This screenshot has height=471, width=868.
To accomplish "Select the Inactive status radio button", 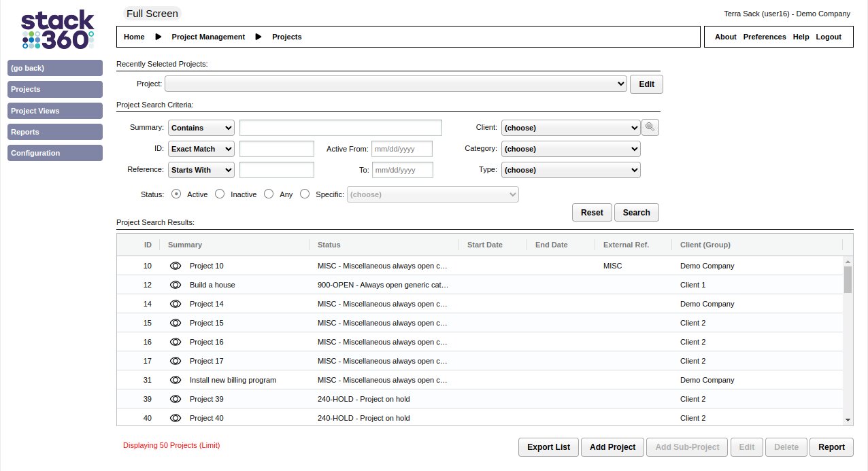I will (220, 194).
